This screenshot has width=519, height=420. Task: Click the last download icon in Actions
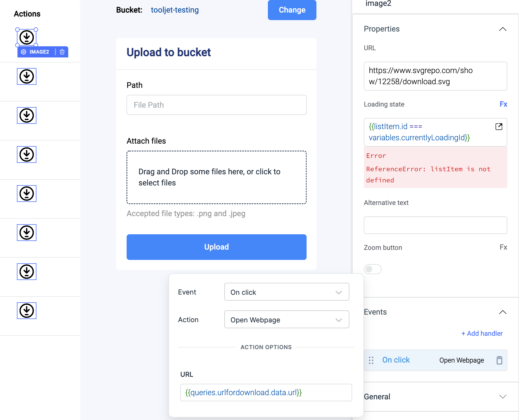pyautogui.click(x=27, y=311)
